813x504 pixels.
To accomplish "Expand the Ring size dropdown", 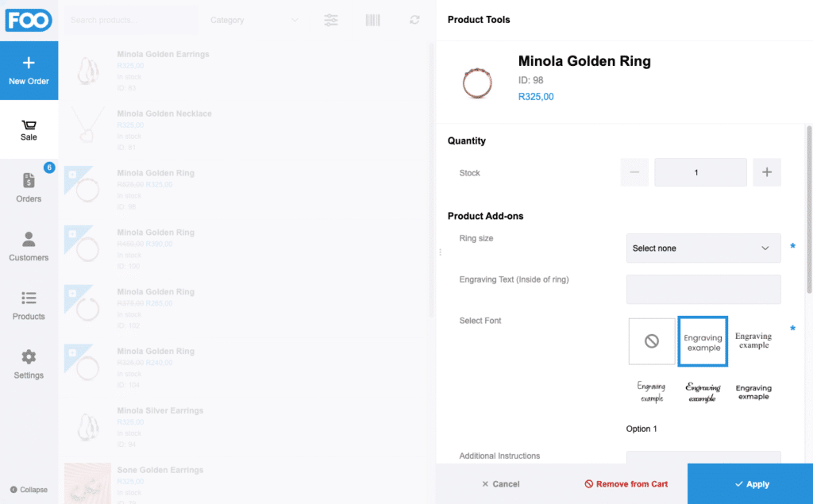I will coord(703,248).
